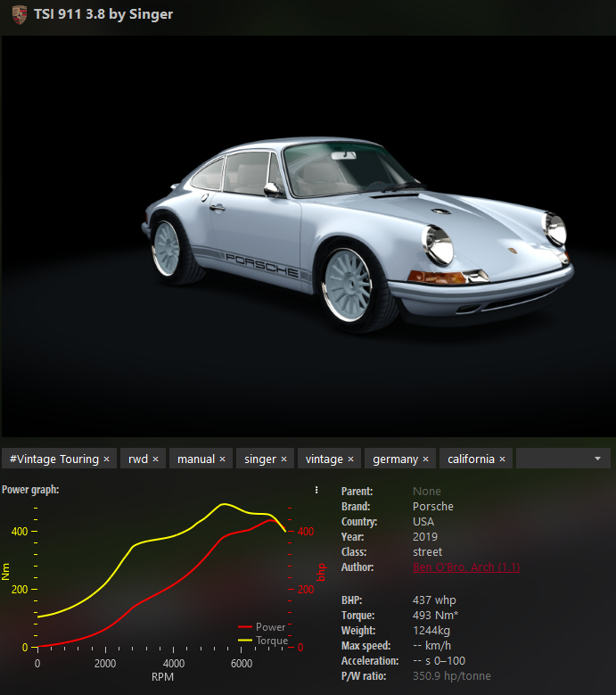Click the RPM axis label
The height and width of the screenshot is (695, 616).
coord(162,677)
